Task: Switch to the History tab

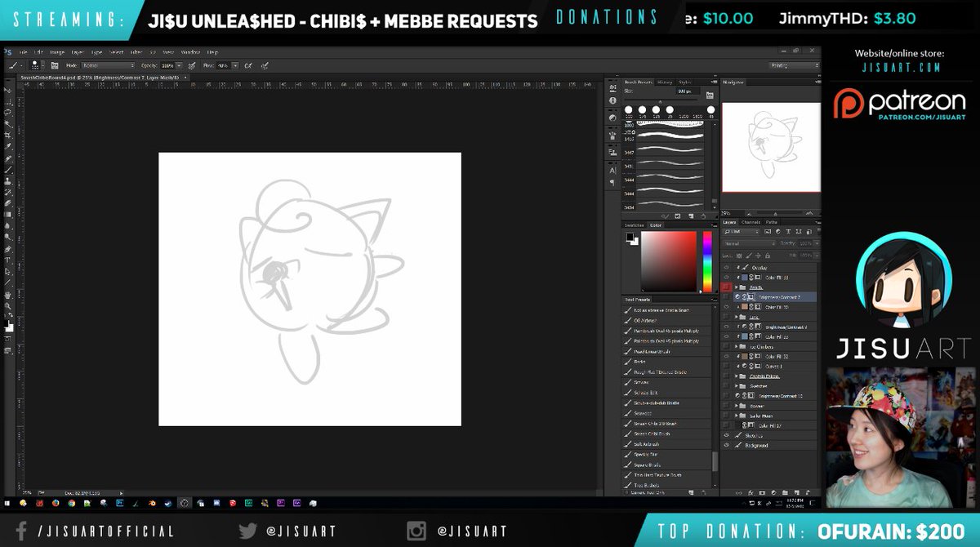Action: pos(665,82)
